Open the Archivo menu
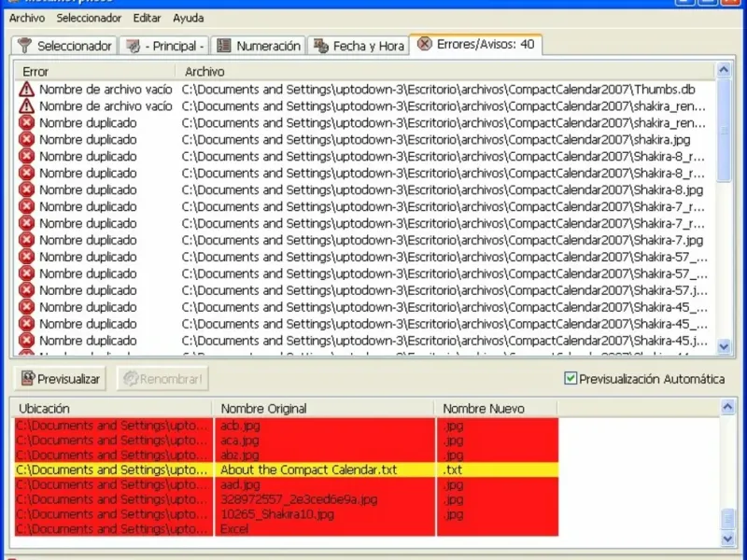Image resolution: width=747 pixels, height=560 pixels. 27,18
